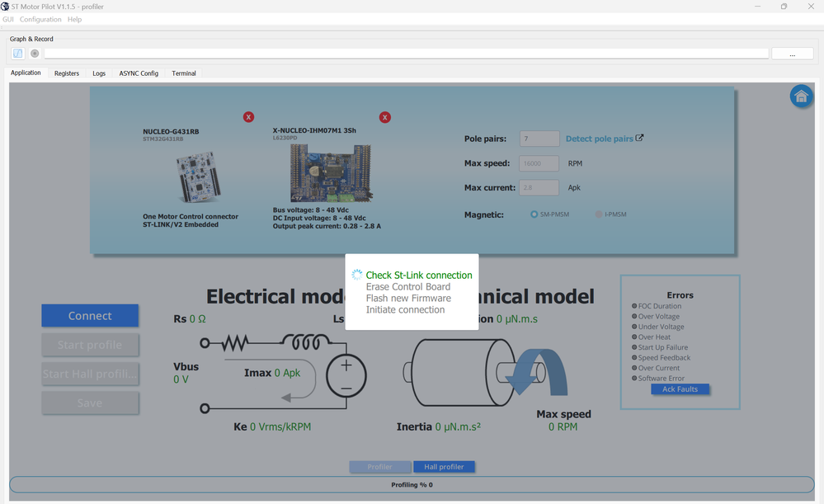Select the I-PMSM magnetic option
824x504 pixels.
tap(599, 214)
